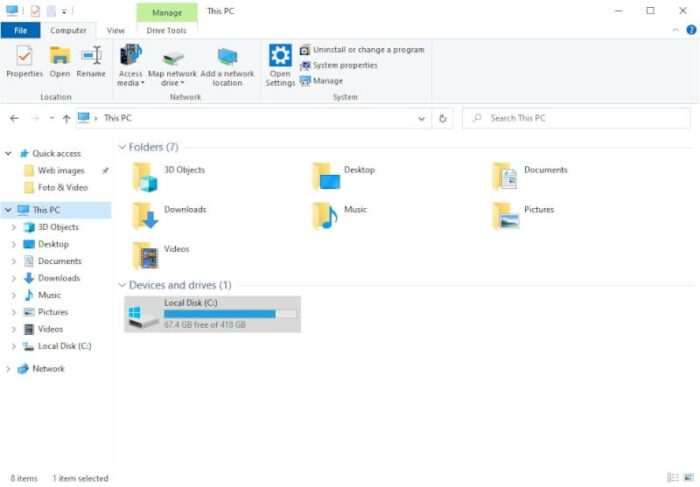Image resolution: width=700 pixels, height=487 pixels.
Task: Switch to the Computer ribbon tab
Action: 68,30
